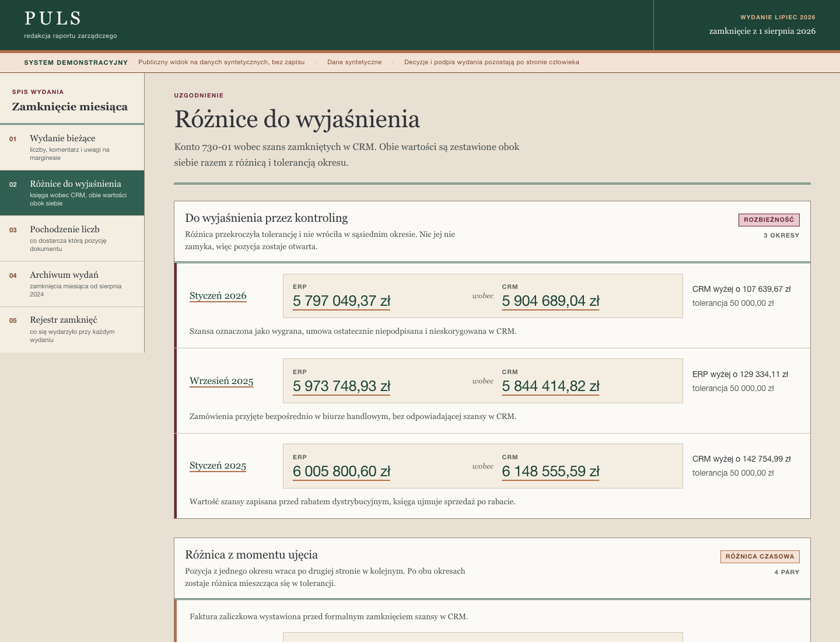Click the RÓŻNICA CZASOWA badge

point(760,557)
